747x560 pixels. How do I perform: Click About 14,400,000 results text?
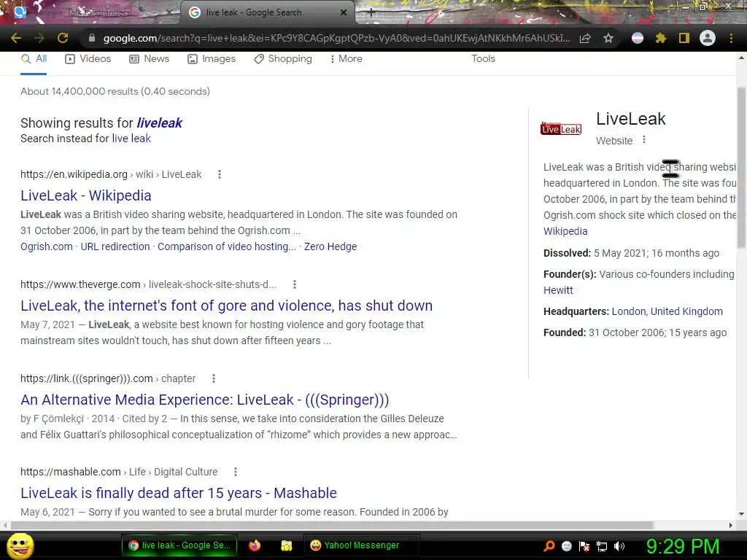click(x=115, y=91)
